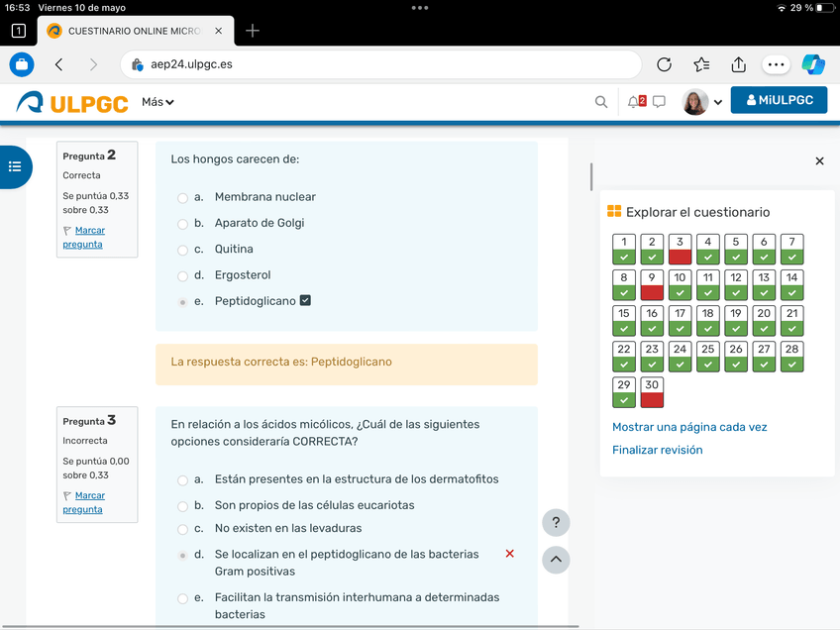Open the user avatar menu
840x630 pixels.
click(701, 102)
